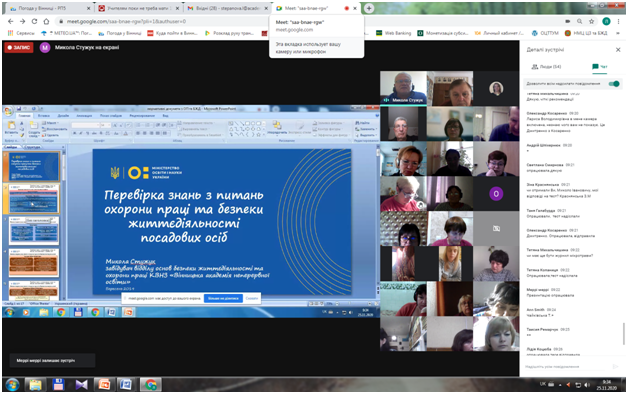Screen dimensions: 628x394
Task: Go back with the browser back arrow
Action: click(x=11, y=21)
